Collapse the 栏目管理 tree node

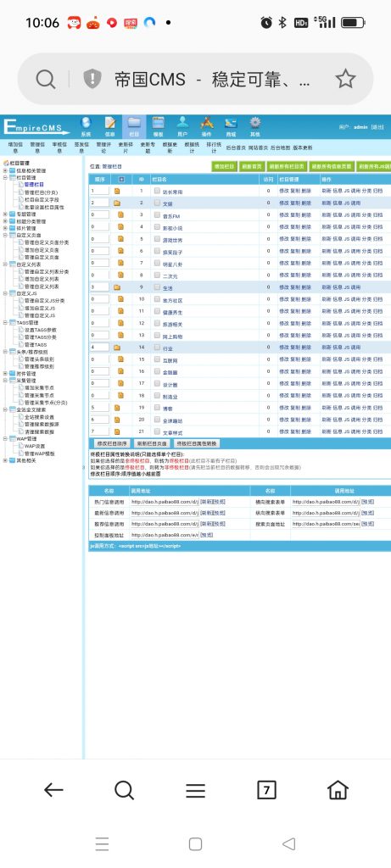5,178
